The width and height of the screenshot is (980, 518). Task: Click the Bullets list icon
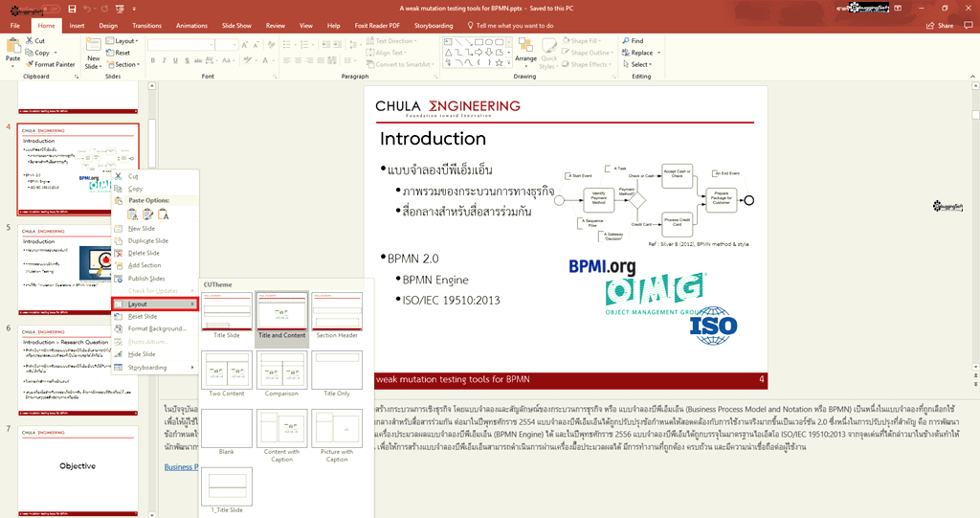click(x=287, y=44)
